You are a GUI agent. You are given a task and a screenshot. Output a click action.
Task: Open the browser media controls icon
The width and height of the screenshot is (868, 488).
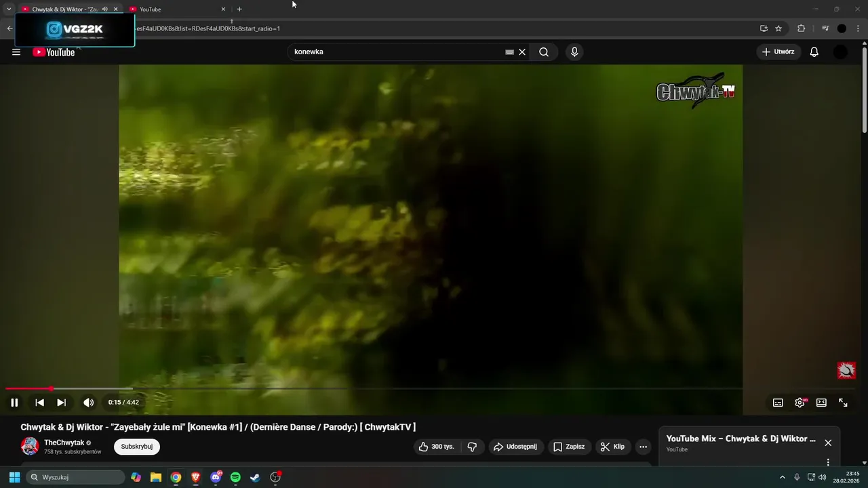pos(825,28)
